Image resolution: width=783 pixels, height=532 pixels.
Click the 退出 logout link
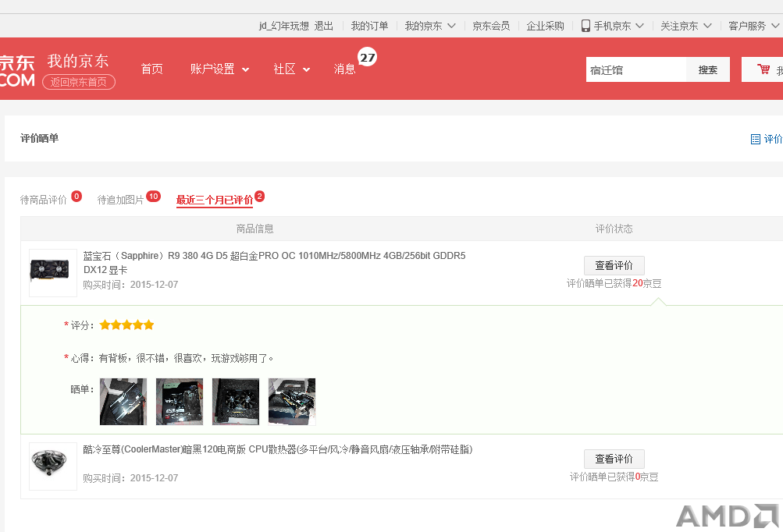point(324,26)
